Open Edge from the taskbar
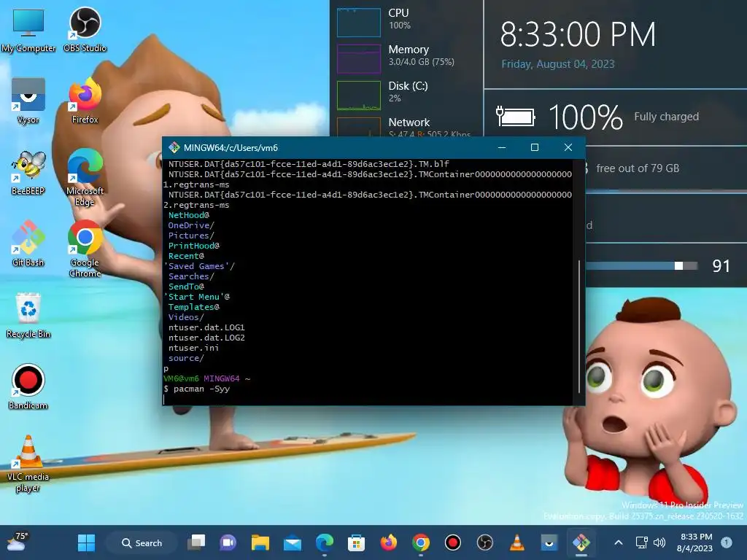747x560 pixels. pyautogui.click(x=325, y=542)
